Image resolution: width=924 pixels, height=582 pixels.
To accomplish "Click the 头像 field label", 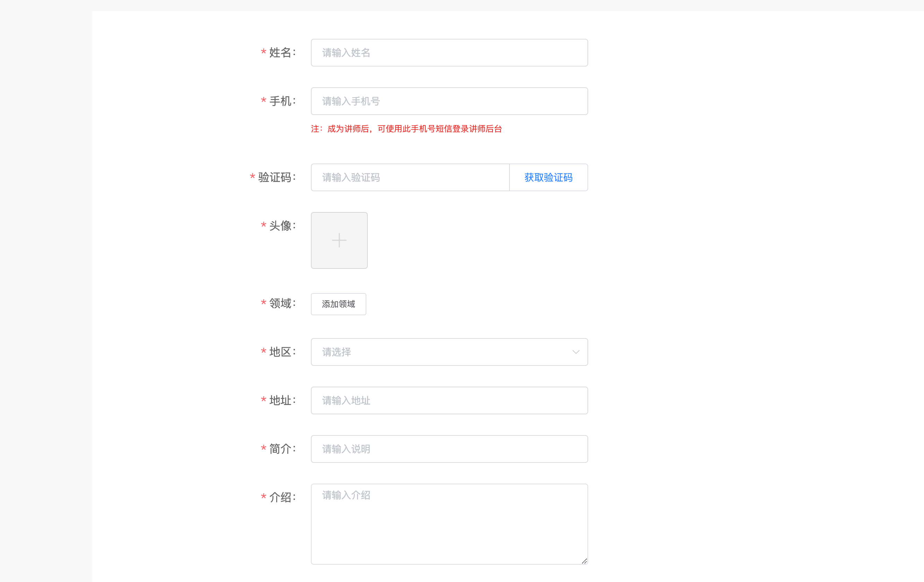I will pos(282,226).
